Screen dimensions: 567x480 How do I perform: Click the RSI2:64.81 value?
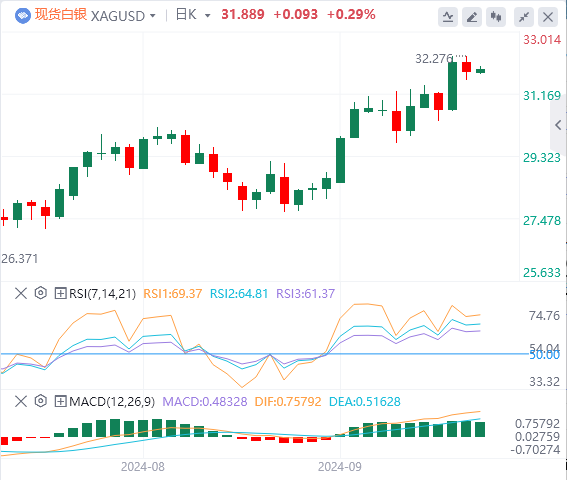pos(239,293)
